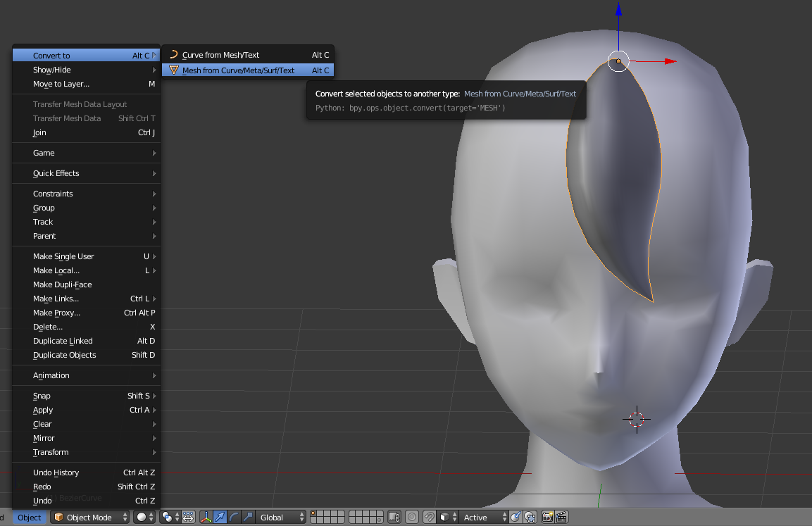
Task: Click the 3D cursor crosshair on chin
Action: click(637, 420)
